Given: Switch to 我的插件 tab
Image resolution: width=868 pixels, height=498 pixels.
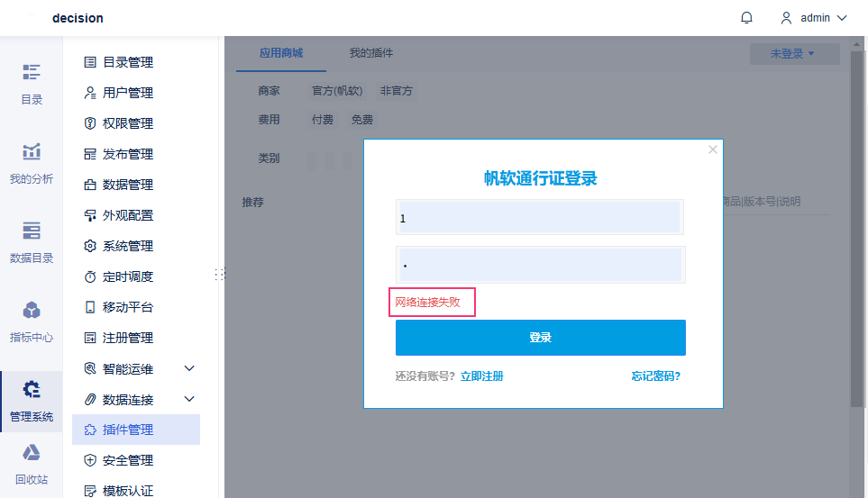Looking at the screenshot, I should coord(370,53).
